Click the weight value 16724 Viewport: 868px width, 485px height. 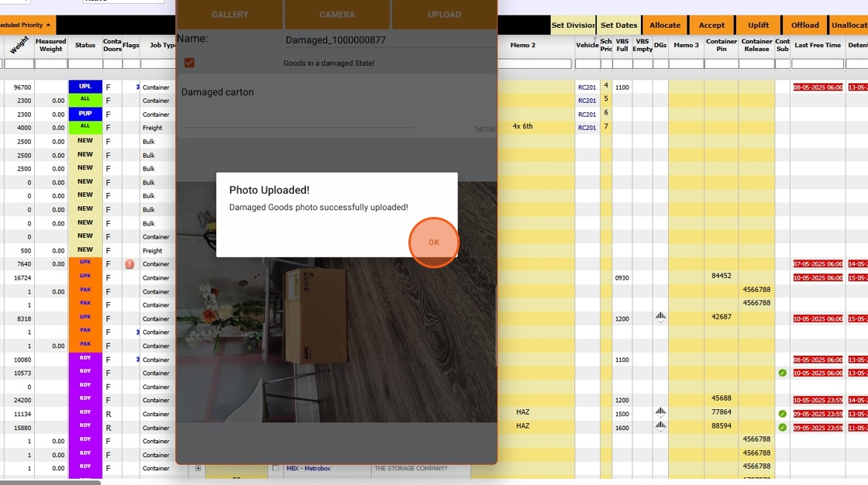pos(22,278)
